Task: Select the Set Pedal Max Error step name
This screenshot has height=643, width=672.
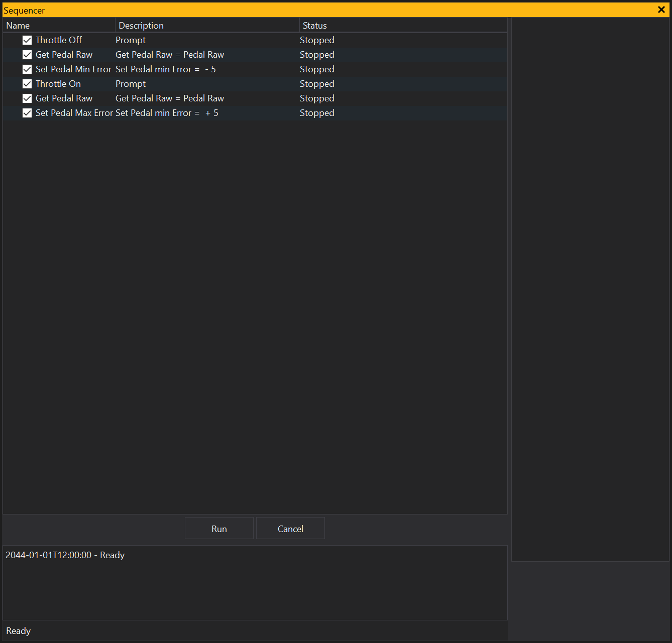Action: pyautogui.click(x=74, y=113)
